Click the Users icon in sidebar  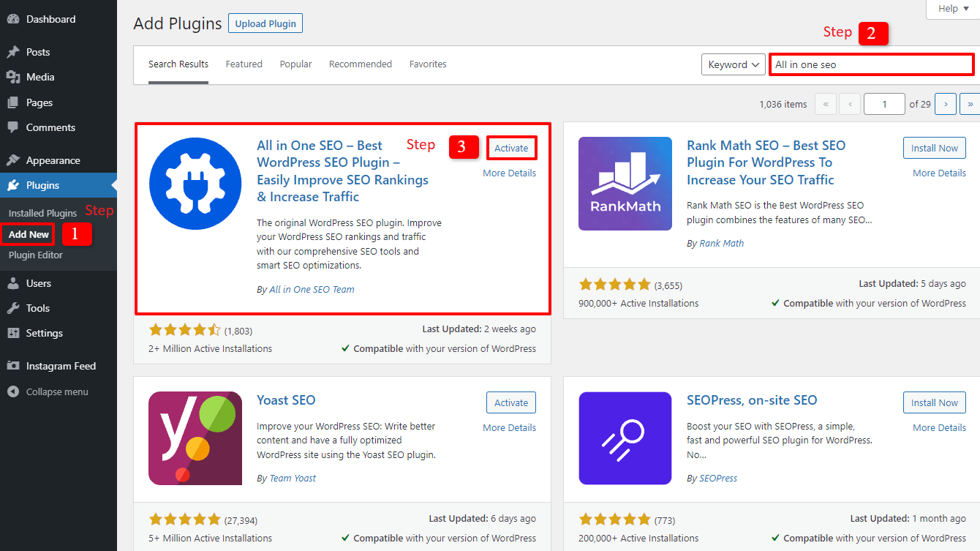coord(12,283)
